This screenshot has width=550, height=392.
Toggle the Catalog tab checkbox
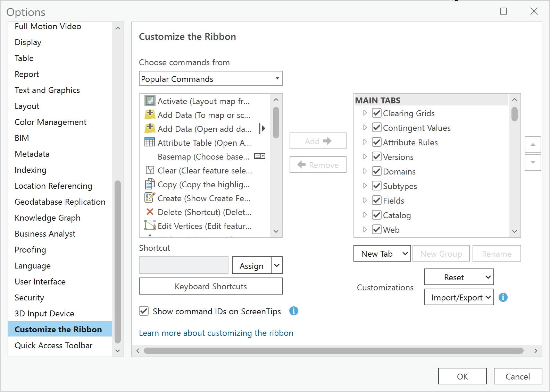tap(376, 215)
